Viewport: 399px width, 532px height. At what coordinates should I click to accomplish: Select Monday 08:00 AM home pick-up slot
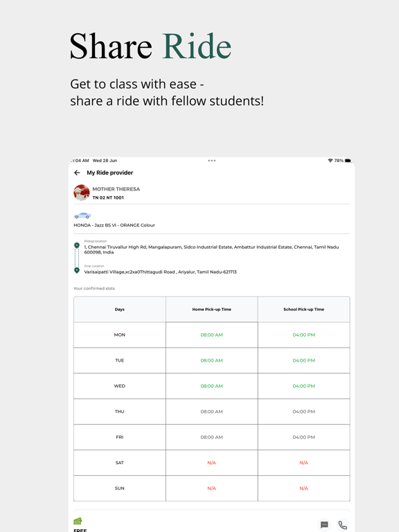pyautogui.click(x=212, y=335)
